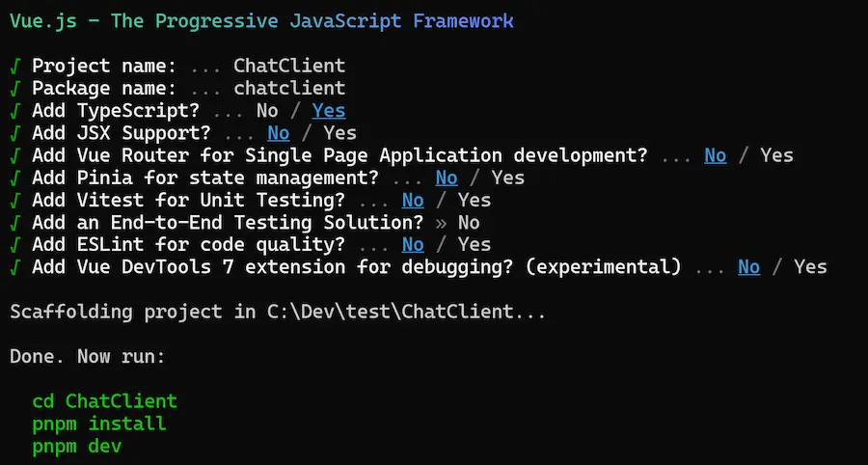
Task: Click the 'Add an End-to-End Testing Solution?' prompt
Action: 228,223
